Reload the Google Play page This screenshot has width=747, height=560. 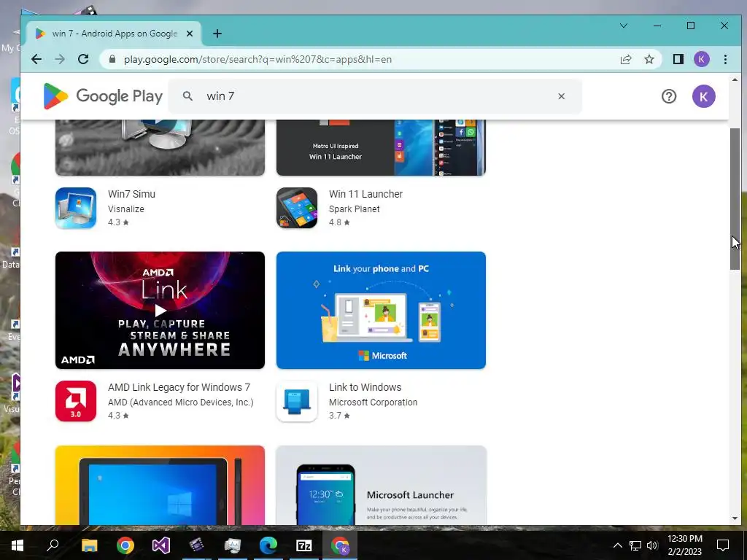(83, 59)
